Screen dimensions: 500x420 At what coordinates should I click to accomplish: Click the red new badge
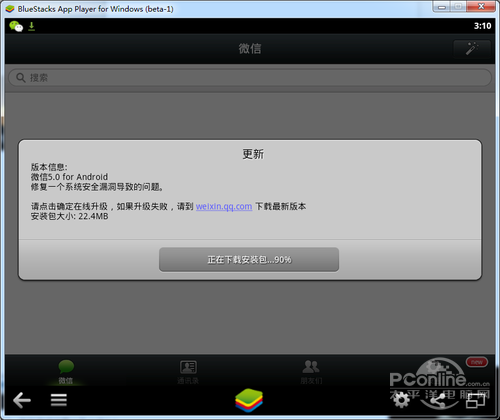pyautogui.click(x=477, y=362)
